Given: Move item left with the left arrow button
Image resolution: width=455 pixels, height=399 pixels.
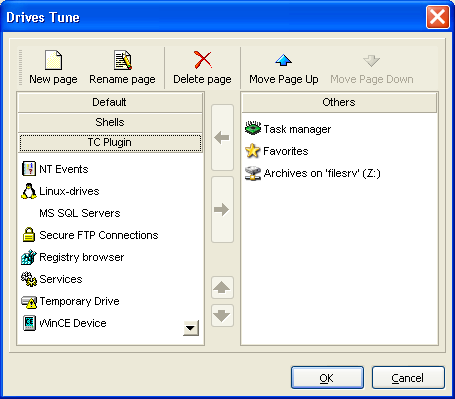Looking at the screenshot, I should (x=222, y=137).
